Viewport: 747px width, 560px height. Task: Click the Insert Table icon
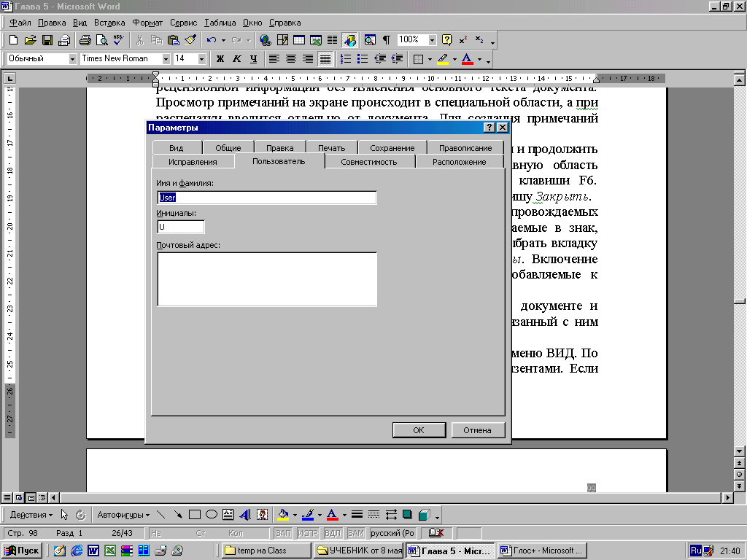298,40
